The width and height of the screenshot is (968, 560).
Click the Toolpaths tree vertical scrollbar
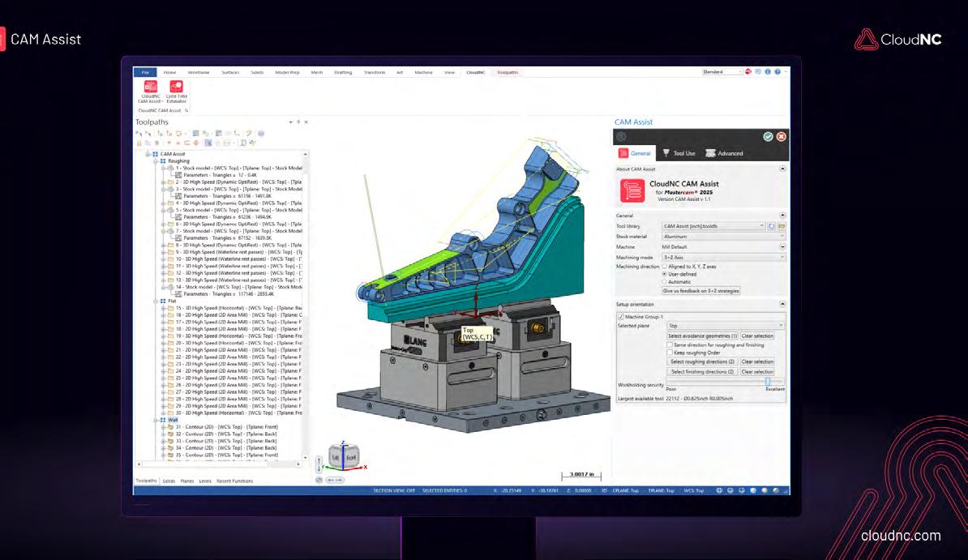[305, 306]
